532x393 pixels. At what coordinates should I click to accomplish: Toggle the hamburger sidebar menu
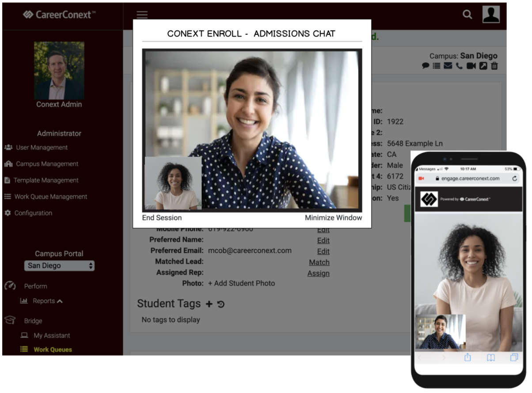(x=142, y=15)
